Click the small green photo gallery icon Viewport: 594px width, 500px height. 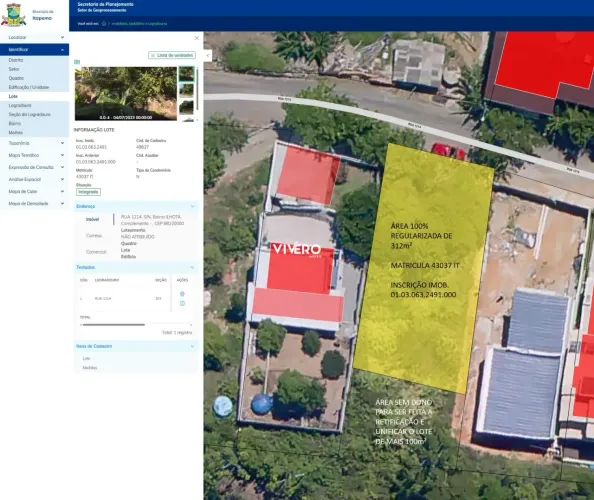tap(77, 62)
